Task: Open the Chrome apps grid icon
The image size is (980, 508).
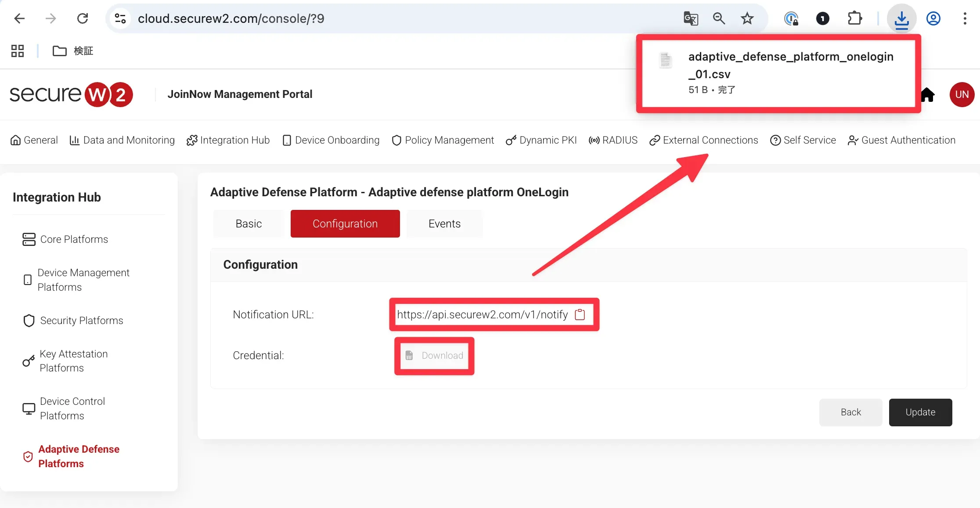Action: click(x=18, y=51)
